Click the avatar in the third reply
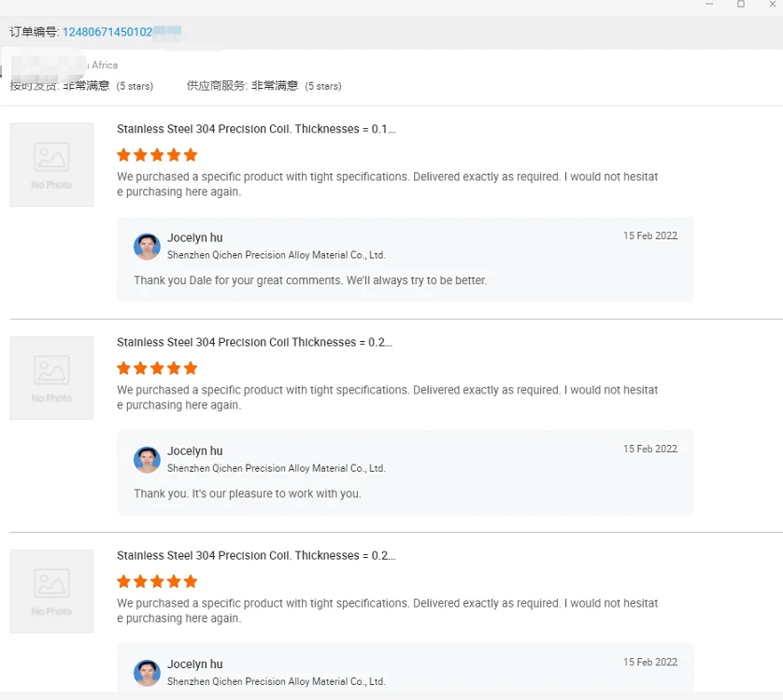This screenshot has width=783, height=700. 147,672
